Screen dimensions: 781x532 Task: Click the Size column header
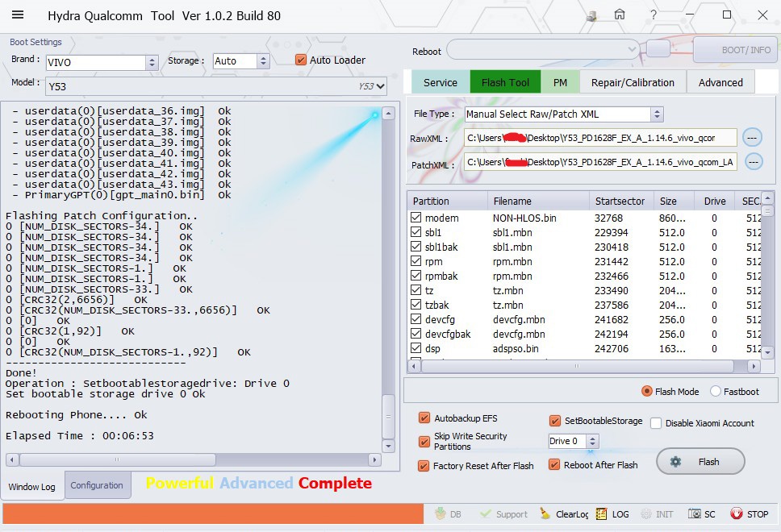click(674, 201)
